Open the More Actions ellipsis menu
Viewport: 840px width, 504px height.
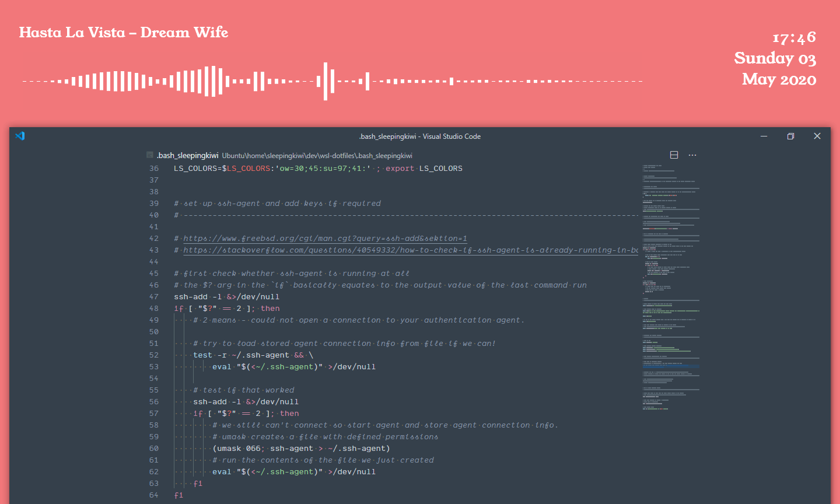(x=692, y=155)
